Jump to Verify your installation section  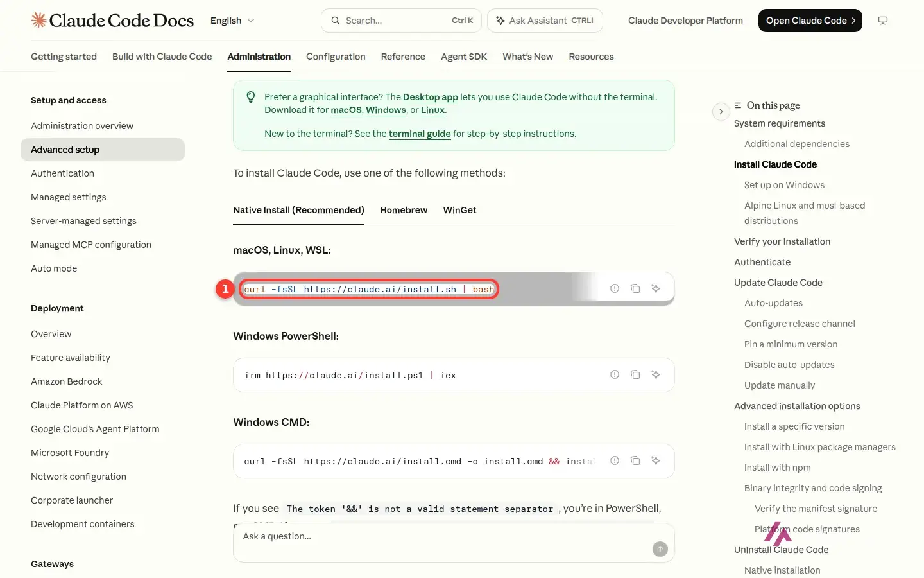pos(782,241)
